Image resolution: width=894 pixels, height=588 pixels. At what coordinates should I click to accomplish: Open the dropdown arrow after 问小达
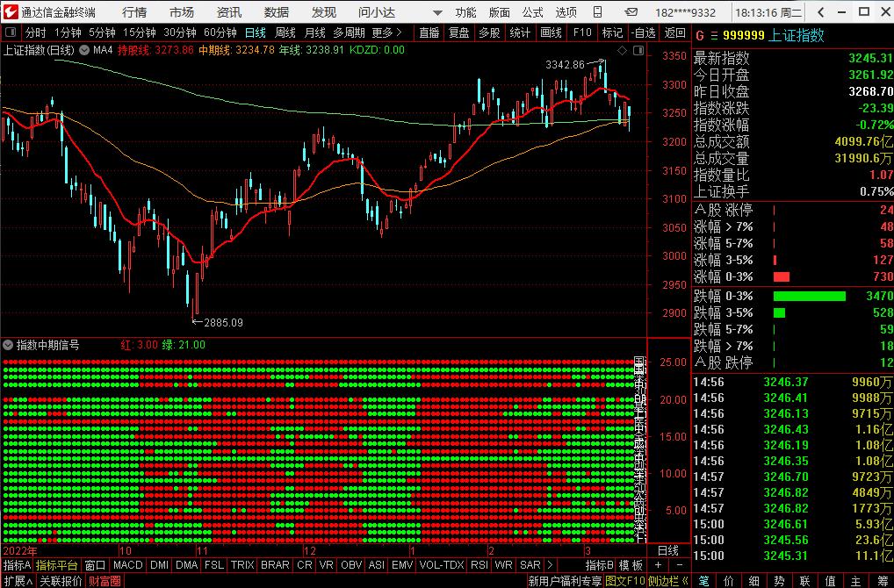(436, 12)
